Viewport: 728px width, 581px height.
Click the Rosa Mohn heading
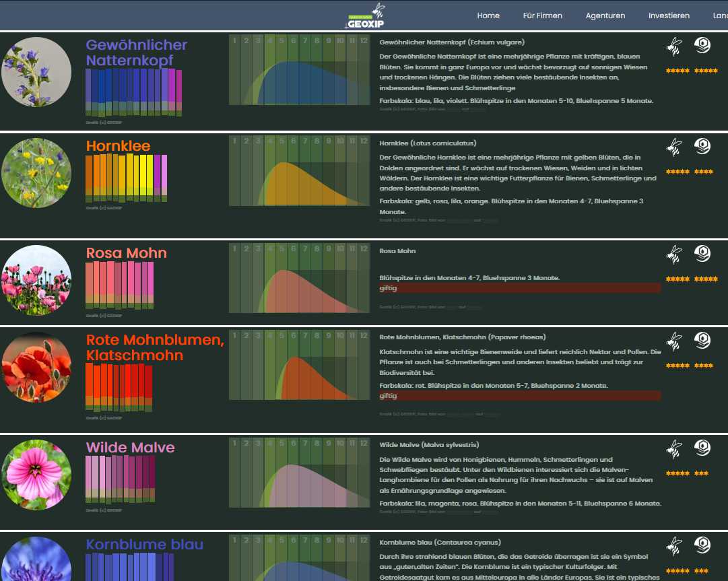[x=127, y=253]
